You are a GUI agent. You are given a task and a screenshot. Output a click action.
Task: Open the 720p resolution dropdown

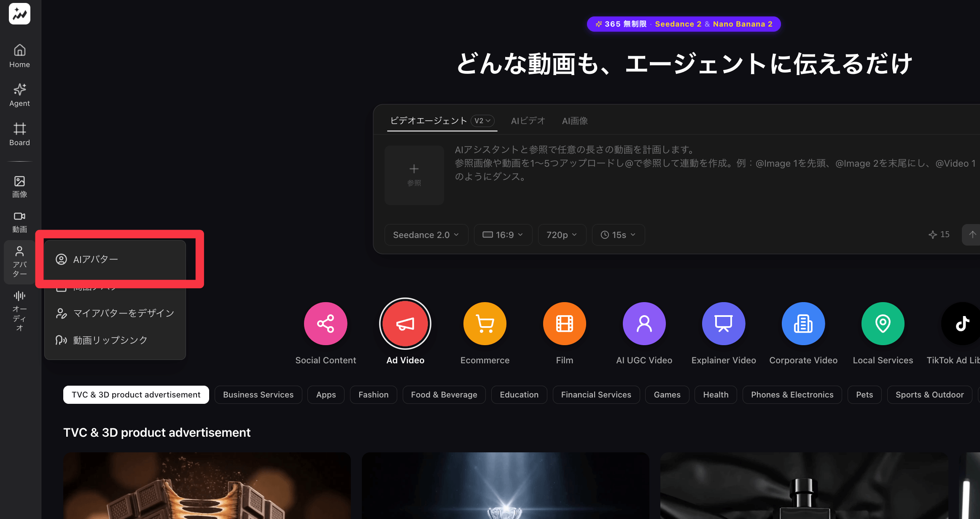[x=562, y=235]
